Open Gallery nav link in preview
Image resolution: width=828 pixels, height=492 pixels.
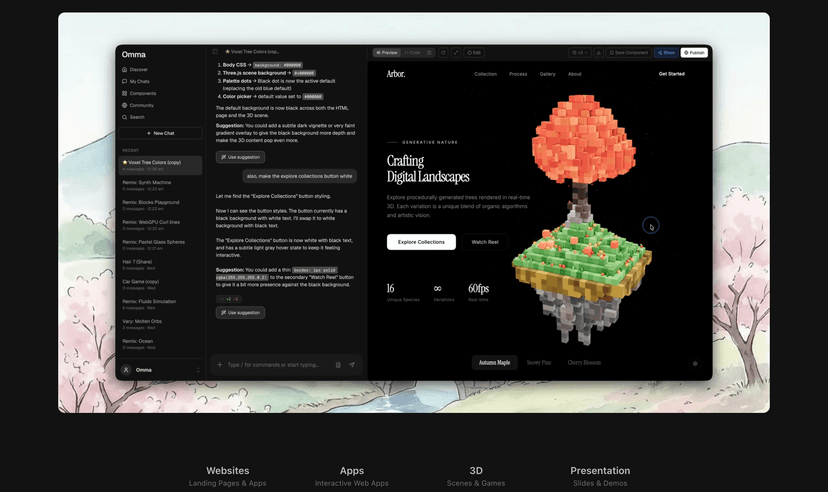(x=548, y=74)
